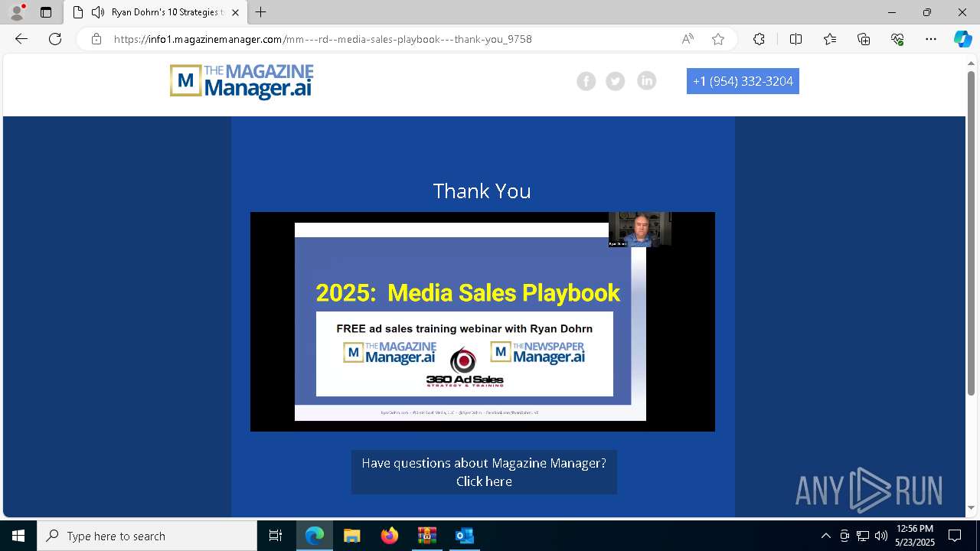
Task: Close the Ryan Dohrn's 10 Strategies tab
Action: (x=235, y=12)
